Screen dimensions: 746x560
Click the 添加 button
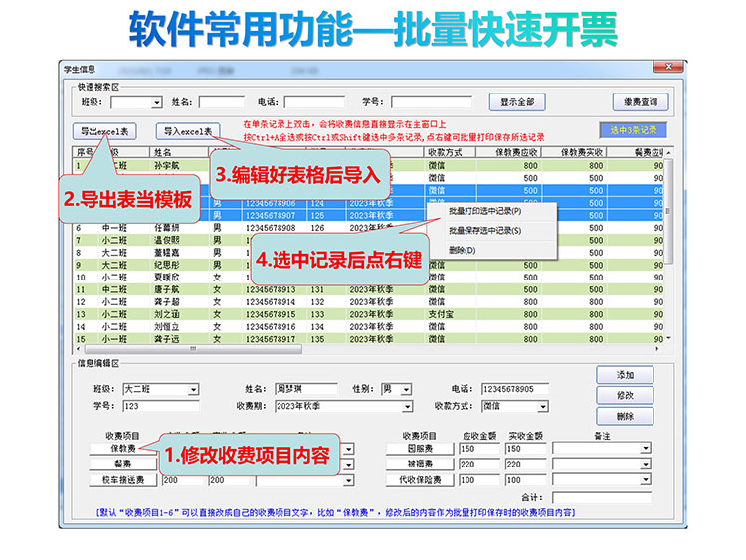click(x=625, y=375)
